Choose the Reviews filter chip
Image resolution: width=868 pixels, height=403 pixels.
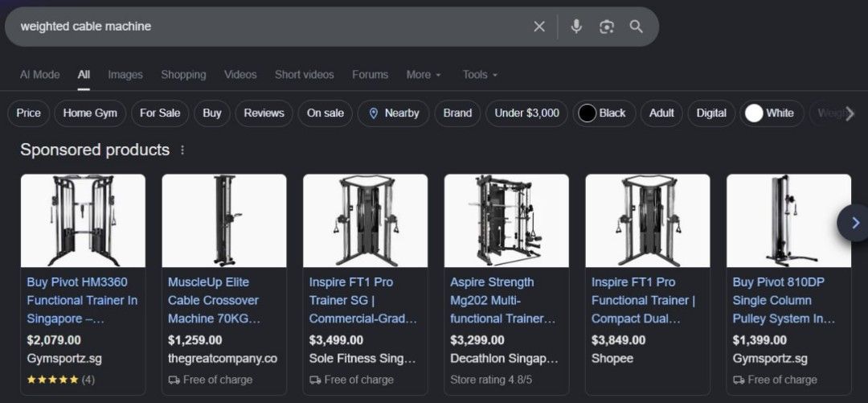[264, 113]
